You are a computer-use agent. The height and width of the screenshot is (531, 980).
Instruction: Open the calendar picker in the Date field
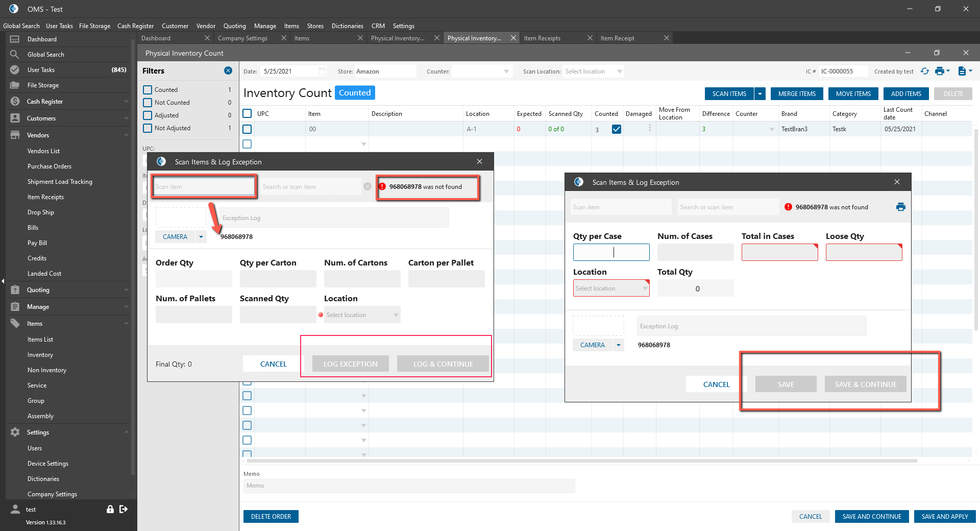(322, 71)
